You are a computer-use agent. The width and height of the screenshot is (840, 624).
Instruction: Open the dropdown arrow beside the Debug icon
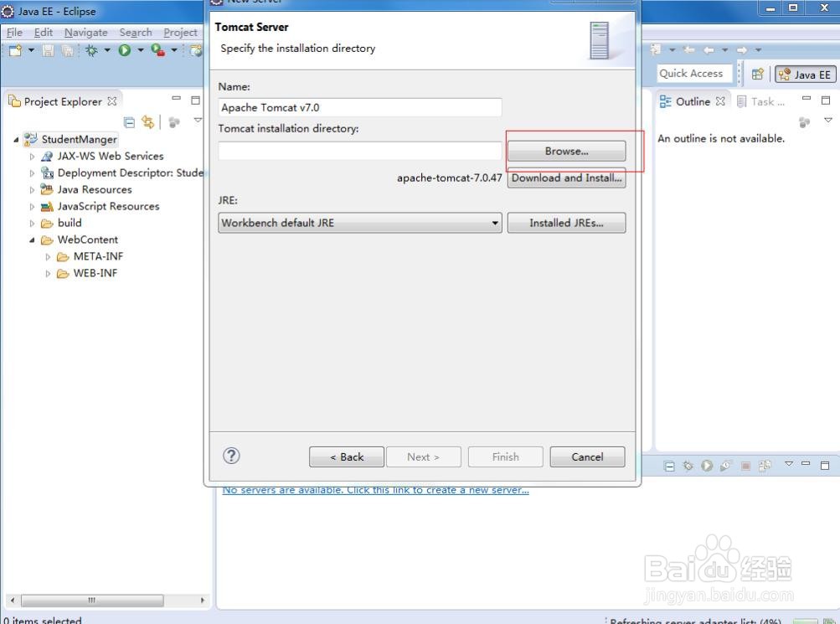107,50
